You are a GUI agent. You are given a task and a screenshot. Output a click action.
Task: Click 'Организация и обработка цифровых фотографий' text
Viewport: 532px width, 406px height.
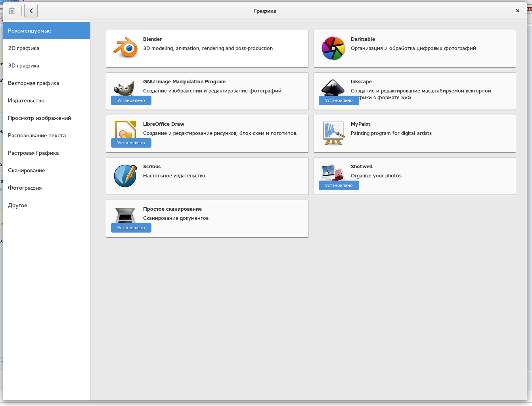413,48
